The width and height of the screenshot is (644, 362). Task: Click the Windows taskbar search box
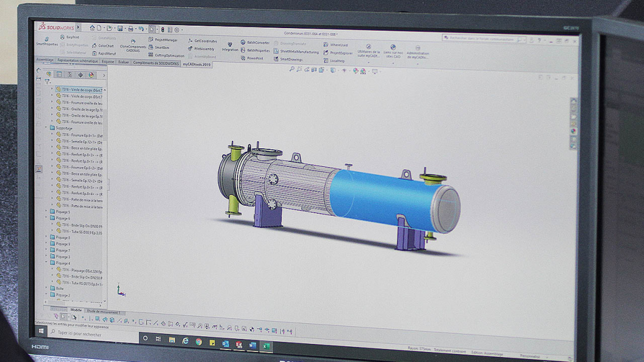93,334
